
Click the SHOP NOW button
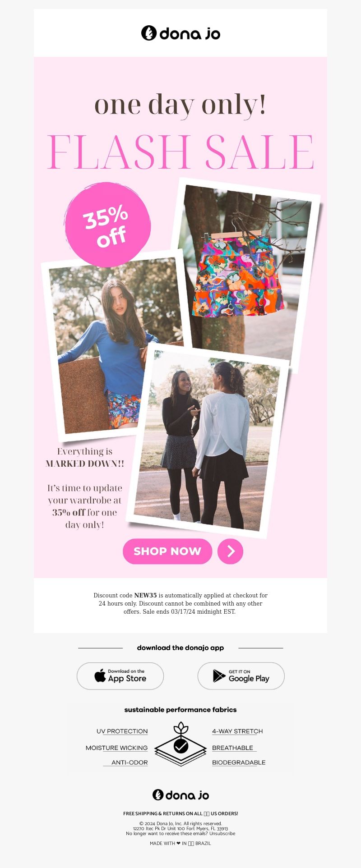(x=167, y=551)
